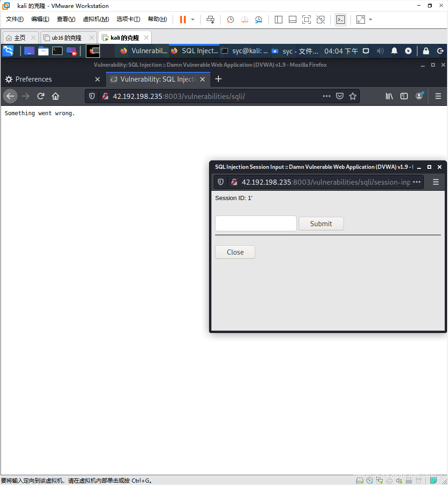This screenshot has height=485, width=448.
Task: Open the 帮助(H) menu
Action: click(x=157, y=19)
